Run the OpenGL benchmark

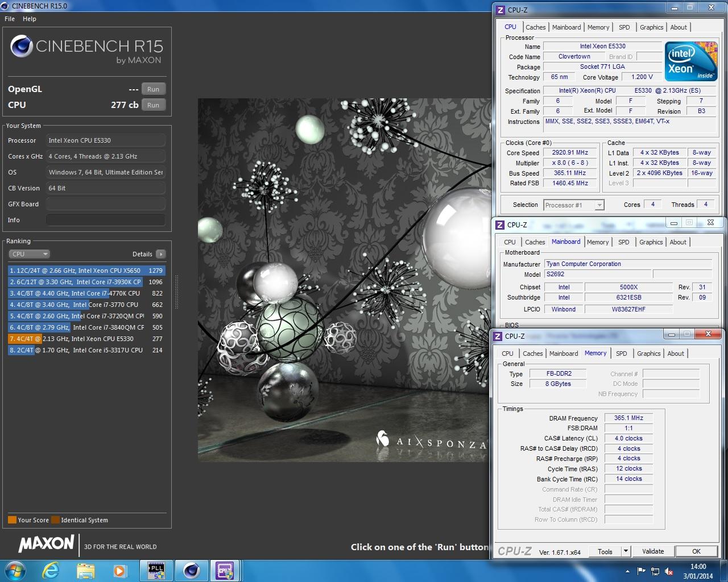(x=154, y=89)
